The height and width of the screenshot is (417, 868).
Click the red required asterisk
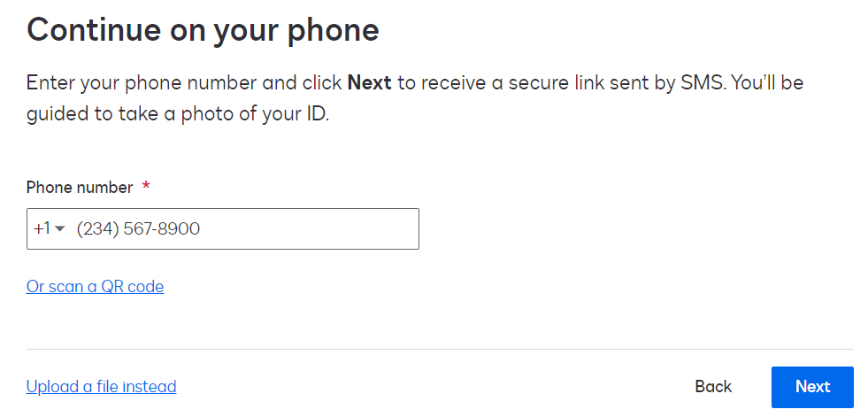(146, 187)
